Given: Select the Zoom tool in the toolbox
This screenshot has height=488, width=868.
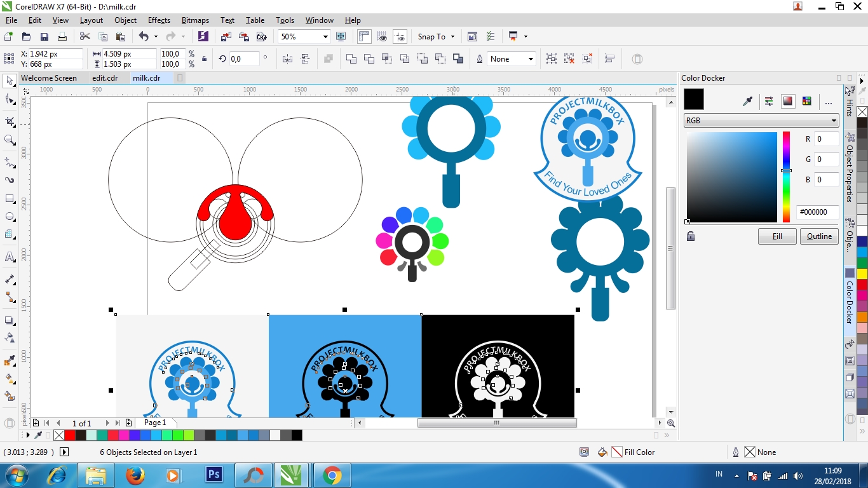Looking at the screenshot, I should [10, 140].
